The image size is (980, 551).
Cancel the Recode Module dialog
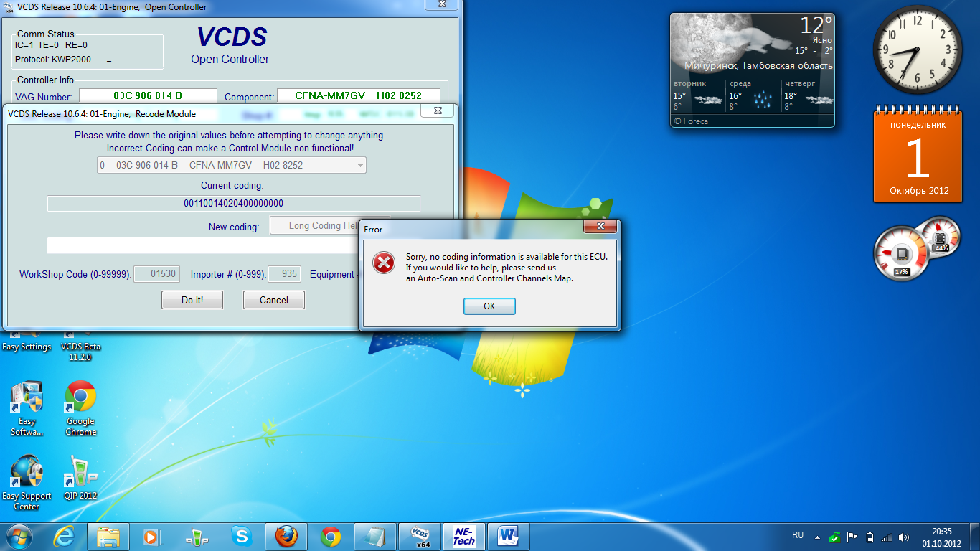[273, 300]
